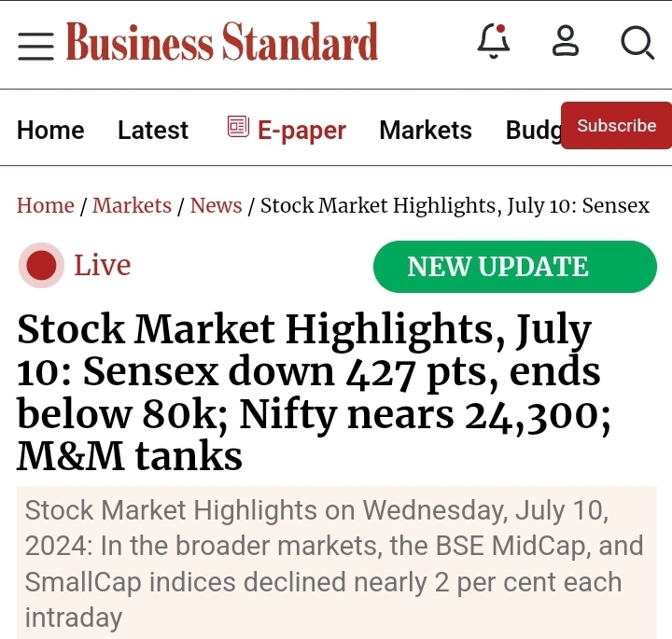Click the Stock Market Highlights breadcrumb text
The image size is (672, 639).
click(x=455, y=205)
